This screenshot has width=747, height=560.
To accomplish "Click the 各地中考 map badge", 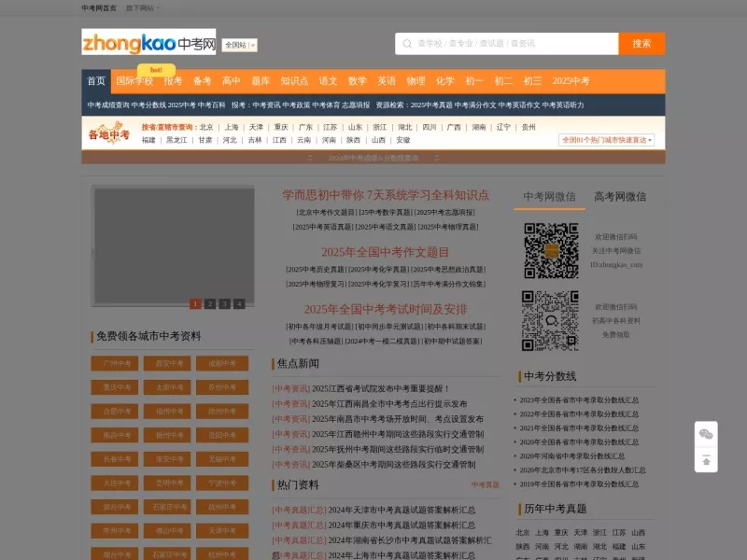I will tap(109, 133).
